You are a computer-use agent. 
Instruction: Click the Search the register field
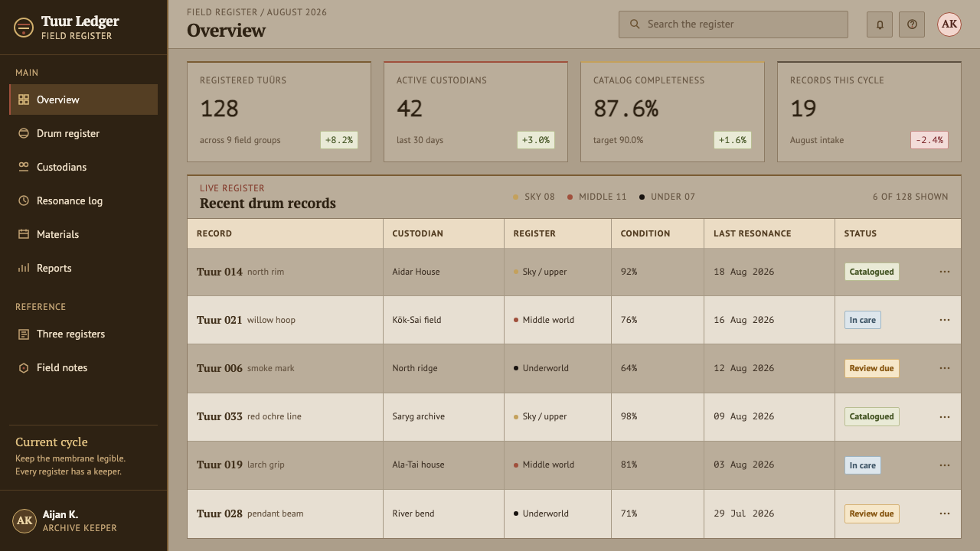tap(733, 24)
